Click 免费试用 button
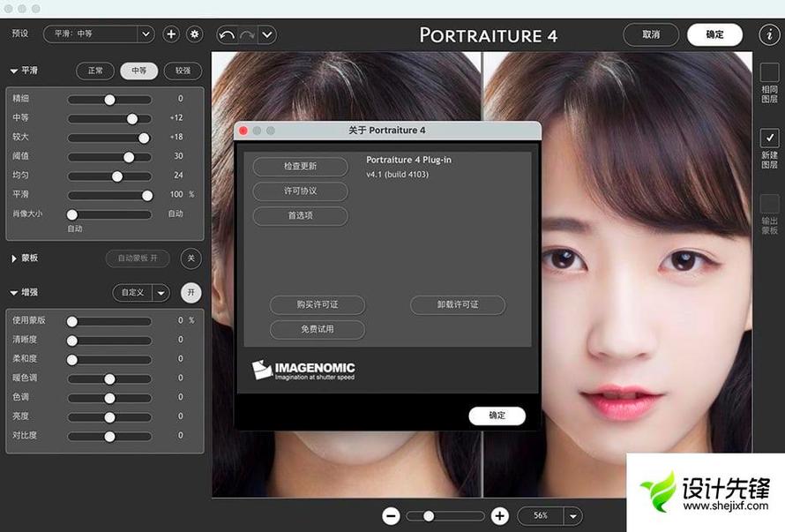Viewport: 785px width, 532px height. pyautogui.click(x=318, y=329)
